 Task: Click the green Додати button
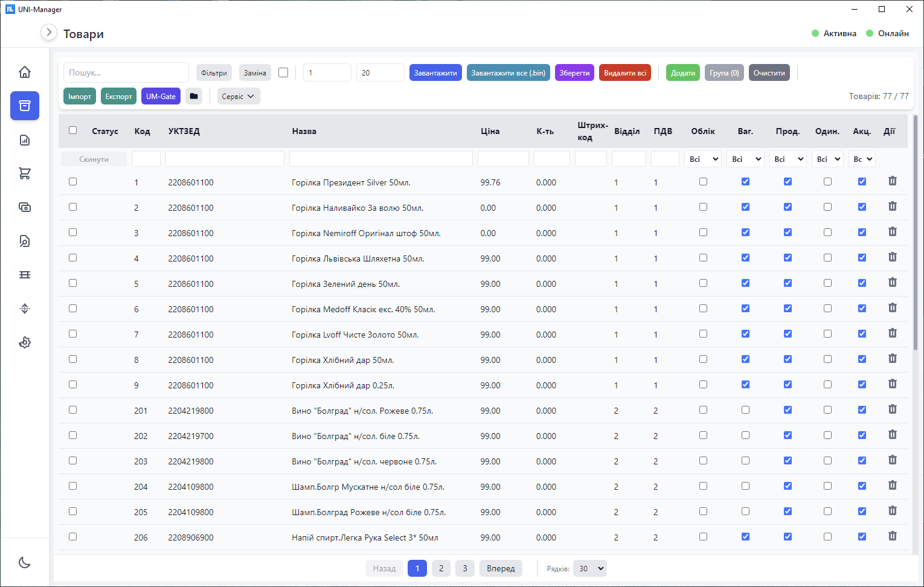pyautogui.click(x=683, y=72)
